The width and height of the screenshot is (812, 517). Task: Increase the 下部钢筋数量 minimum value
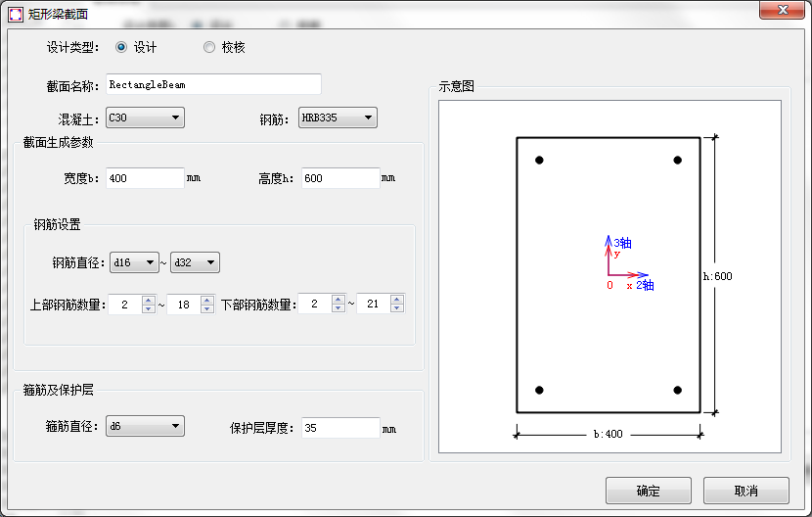click(338, 300)
